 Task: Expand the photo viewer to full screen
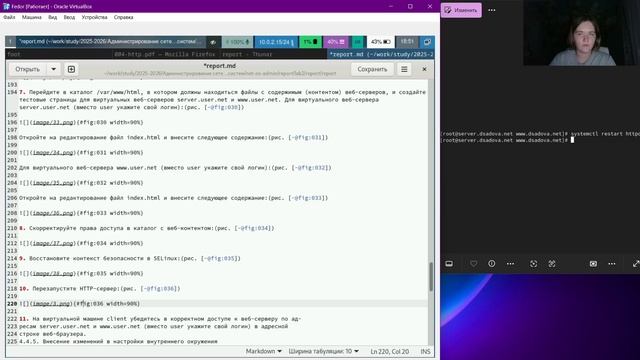[636, 264]
